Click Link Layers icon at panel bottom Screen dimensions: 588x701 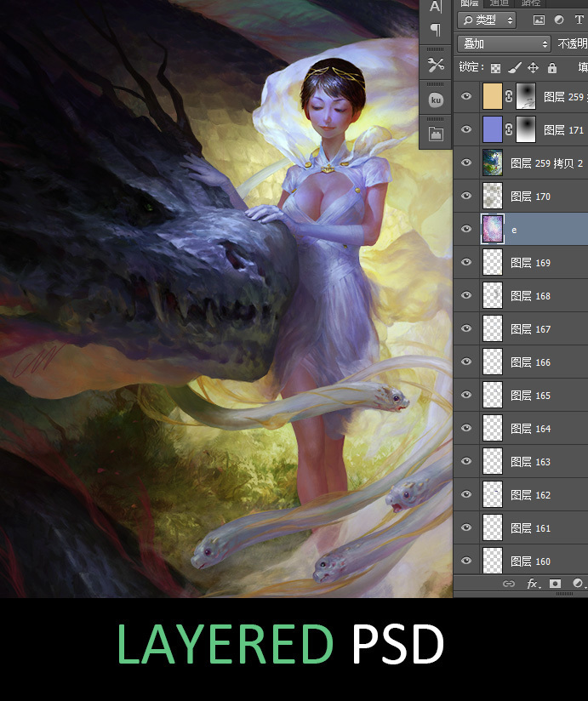click(509, 584)
